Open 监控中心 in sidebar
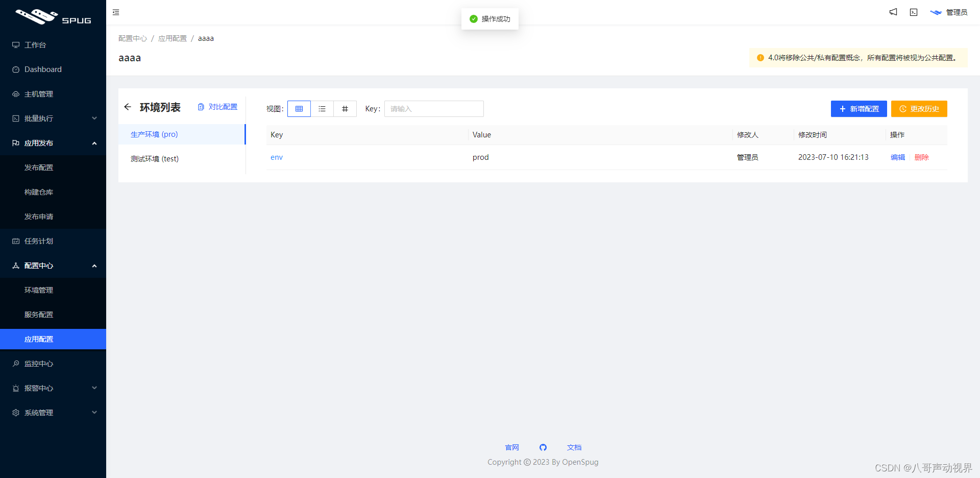The image size is (980, 478). click(53, 364)
